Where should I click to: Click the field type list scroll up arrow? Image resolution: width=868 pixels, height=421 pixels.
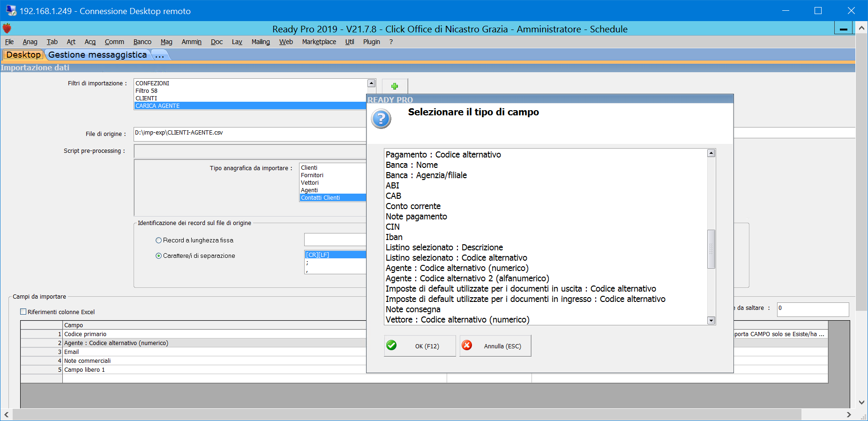pyautogui.click(x=711, y=153)
